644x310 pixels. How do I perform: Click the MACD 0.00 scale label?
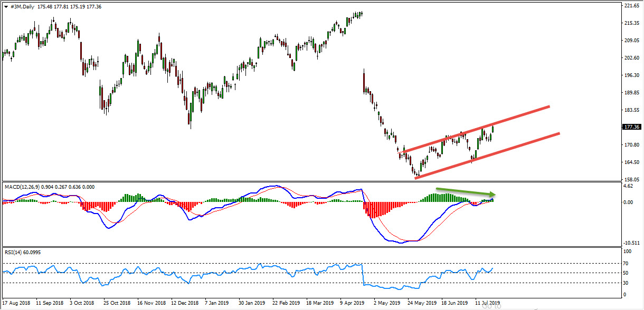pyautogui.click(x=628, y=202)
